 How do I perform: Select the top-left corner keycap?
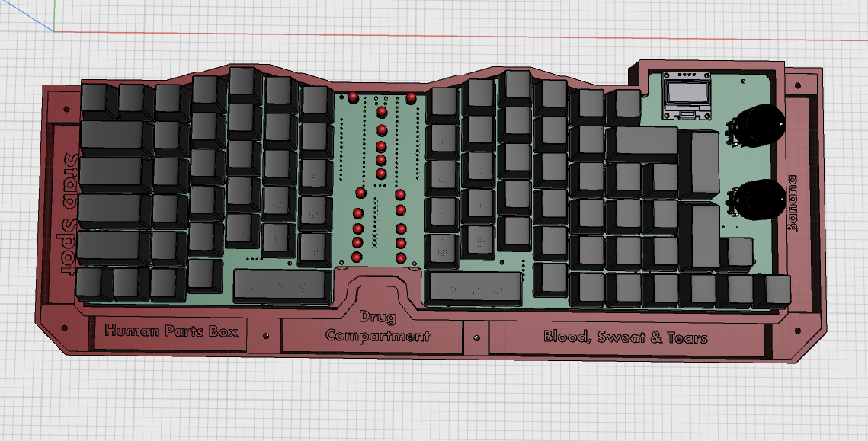(95, 99)
